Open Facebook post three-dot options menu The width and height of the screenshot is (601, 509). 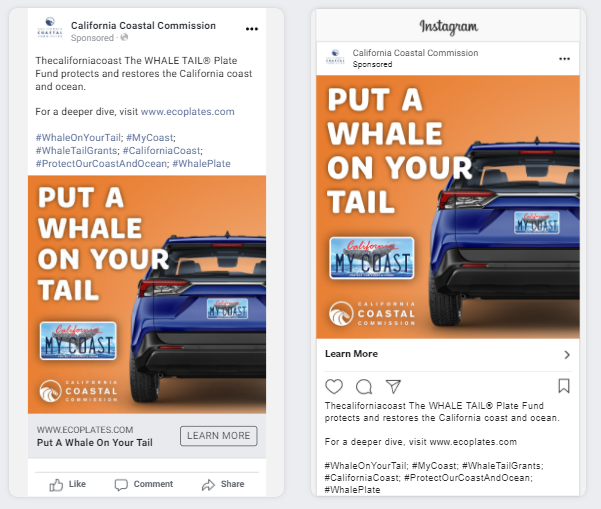[x=252, y=29]
